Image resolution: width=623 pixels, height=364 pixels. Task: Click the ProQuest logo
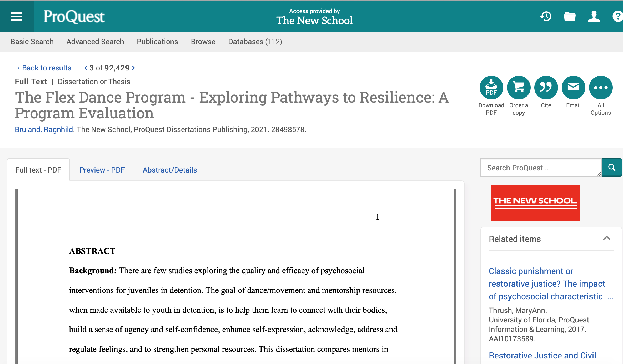(x=74, y=17)
